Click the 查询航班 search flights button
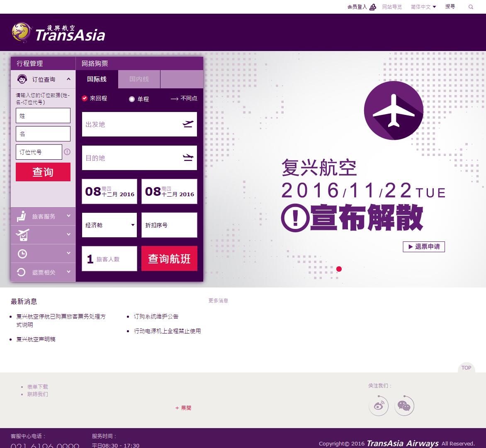Viewport: 486px width, 448px height. 169,258
